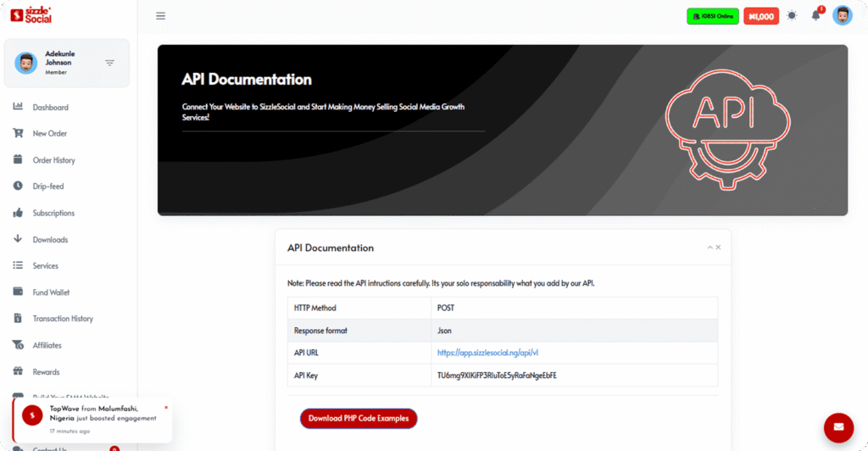
Task: Open Fund Wallet page
Action: pos(51,292)
